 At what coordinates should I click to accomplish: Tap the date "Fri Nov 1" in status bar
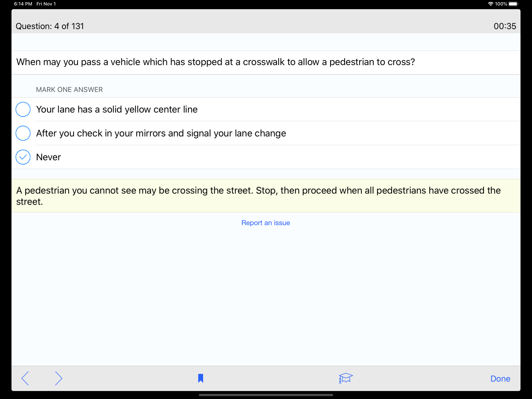[x=46, y=4]
